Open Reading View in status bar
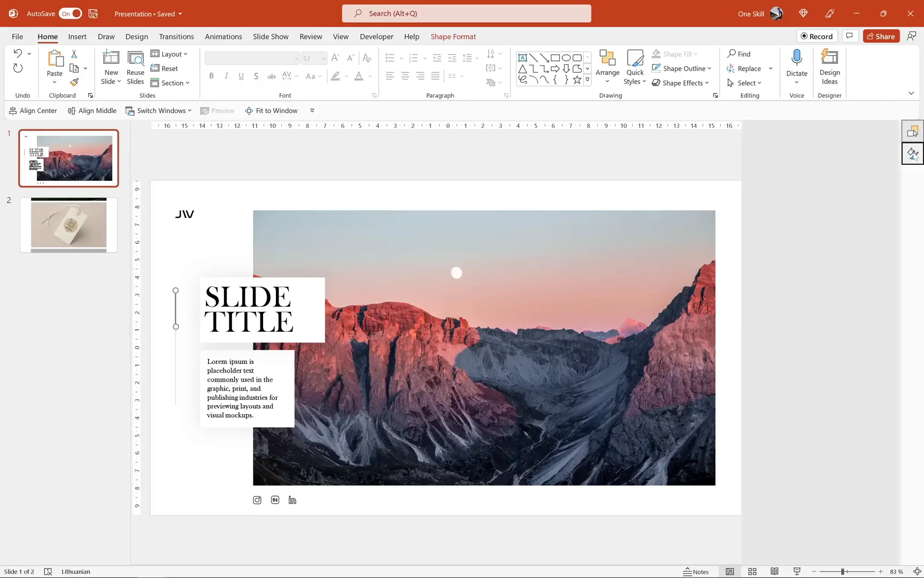 point(774,572)
